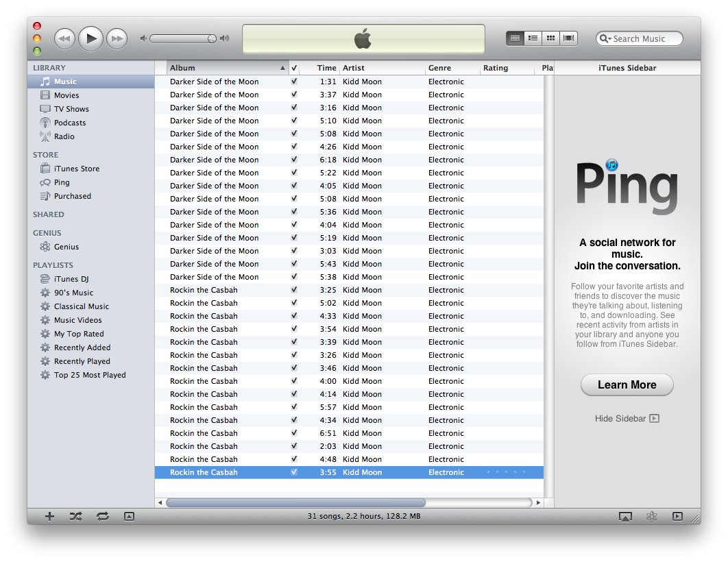728x562 pixels.
Task: Sort by the Rating column header
Action: tap(507, 68)
